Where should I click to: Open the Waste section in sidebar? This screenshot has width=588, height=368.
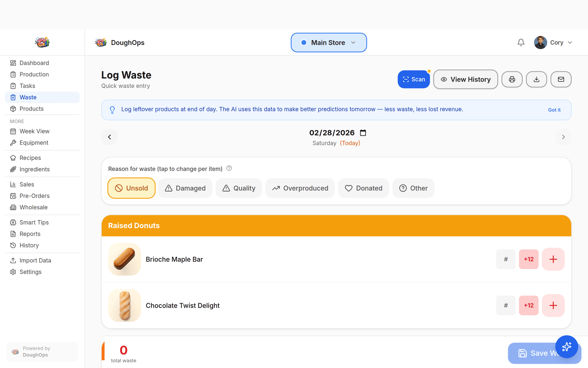(28, 97)
